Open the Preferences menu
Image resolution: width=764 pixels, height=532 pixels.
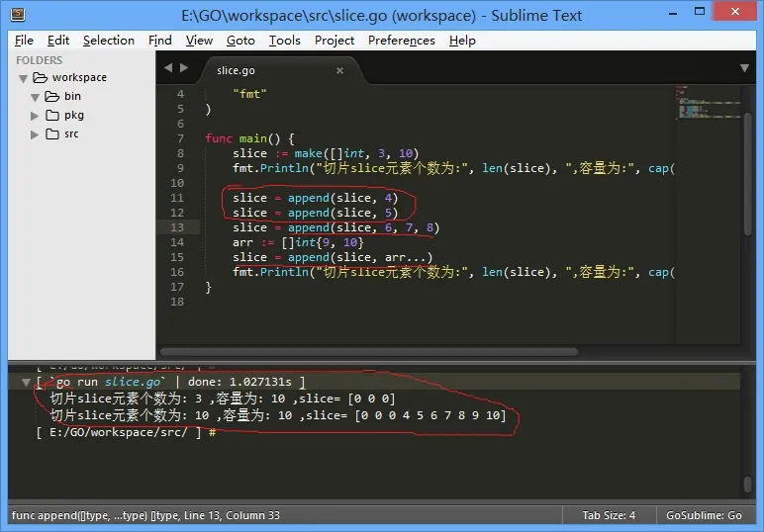(402, 41)
